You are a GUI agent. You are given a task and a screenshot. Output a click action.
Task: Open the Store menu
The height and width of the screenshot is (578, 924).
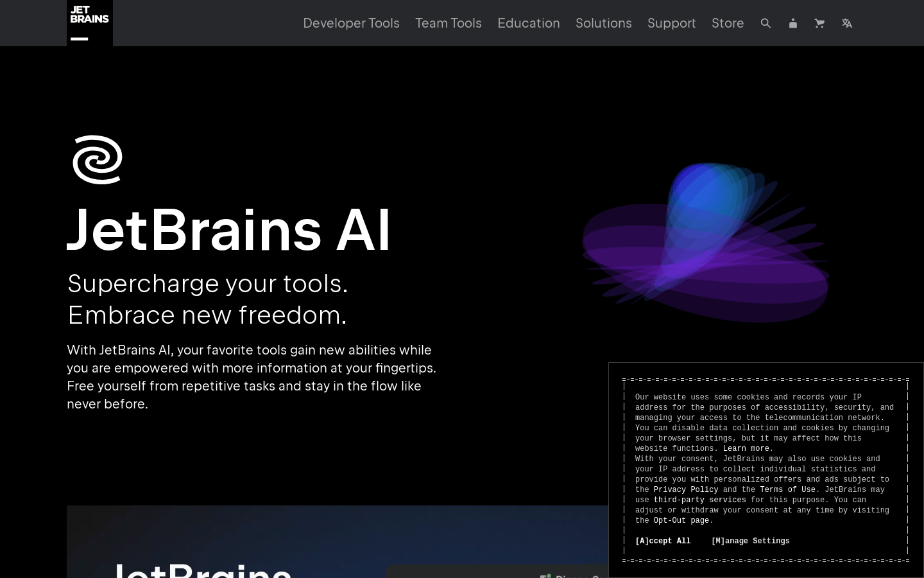pos(728,23)
